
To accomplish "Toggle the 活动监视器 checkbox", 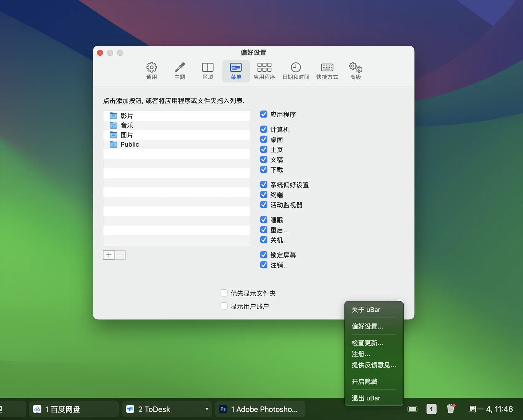I will (264, 205).
